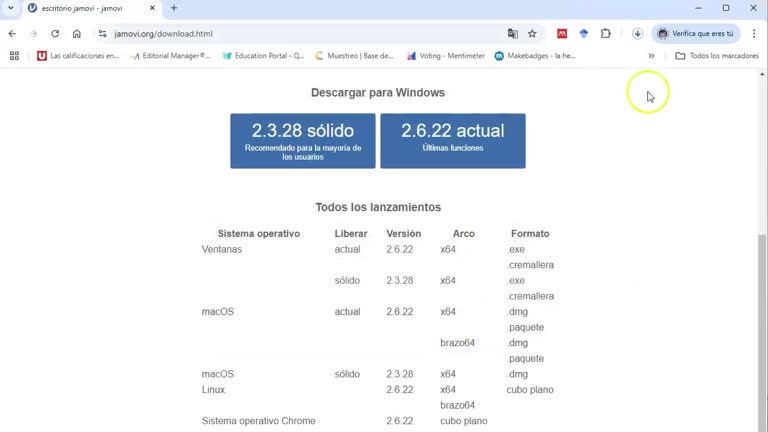The width and height of the screenshot is (768, 432).
Task: Bookmark this page with the star icon
Action: tap(532, 34)
